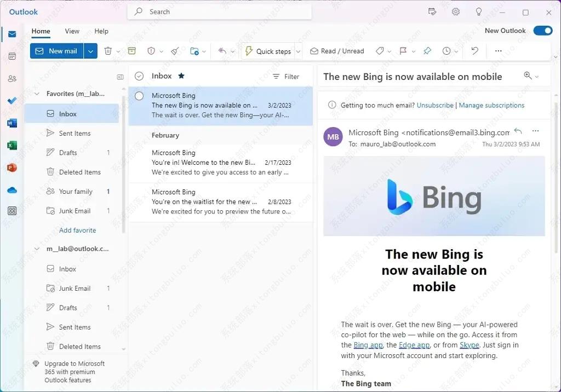This screenshot has height=392, width=561.
Task: Click the Filter button
Action: click(286, 77)
